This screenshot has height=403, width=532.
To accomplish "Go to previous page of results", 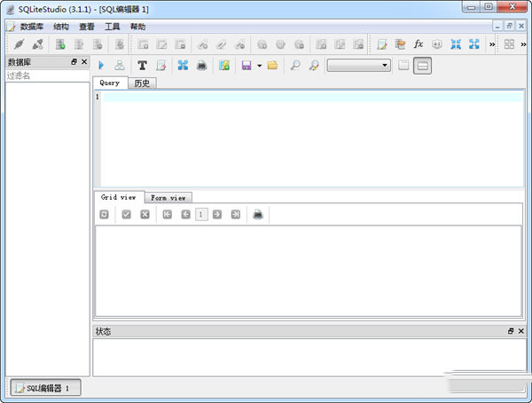I will pyautogui.click(x=185, y=215).
